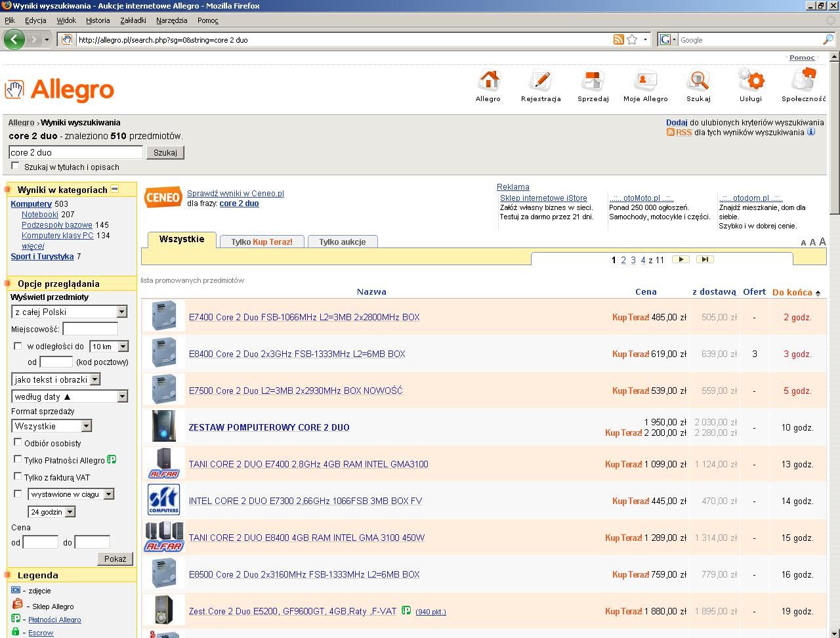Screen dimensions: 840x638
Task: Open the E8400 Core 2 Duo 2x3GHz listing link
Action: pos(297,354)
